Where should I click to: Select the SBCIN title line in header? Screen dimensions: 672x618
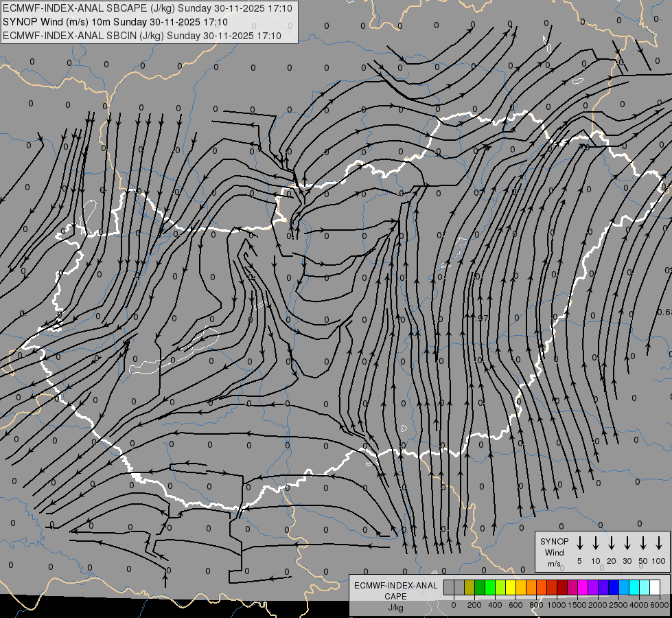click(142, 36)
